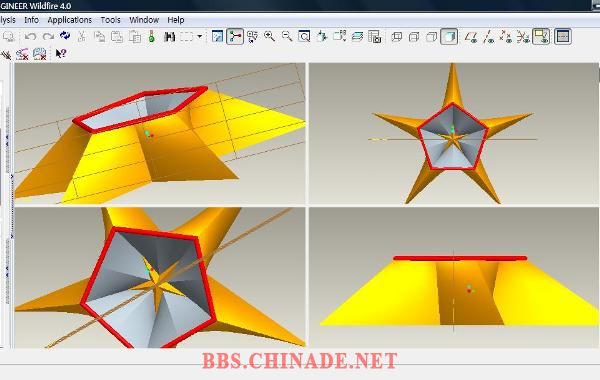Switch to Hidden Line display style
This screenshot has height=380, width=600.
coord(414,37)
